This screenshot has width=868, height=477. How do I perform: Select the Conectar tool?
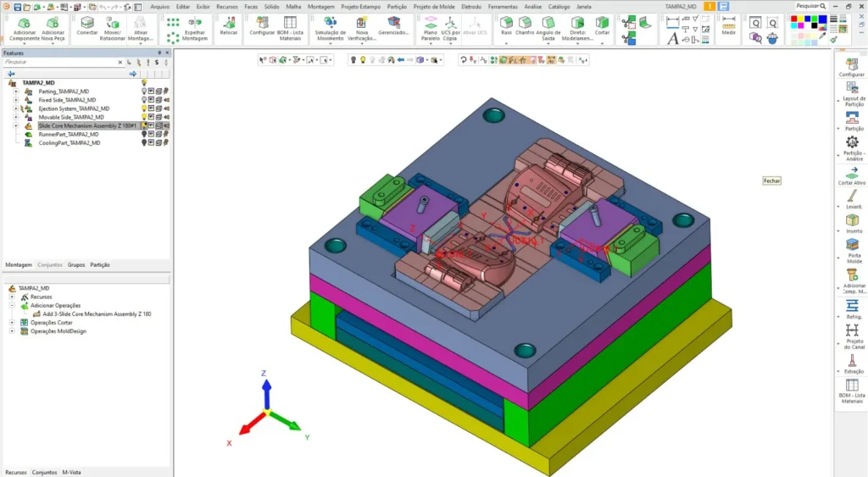(87, 25)
